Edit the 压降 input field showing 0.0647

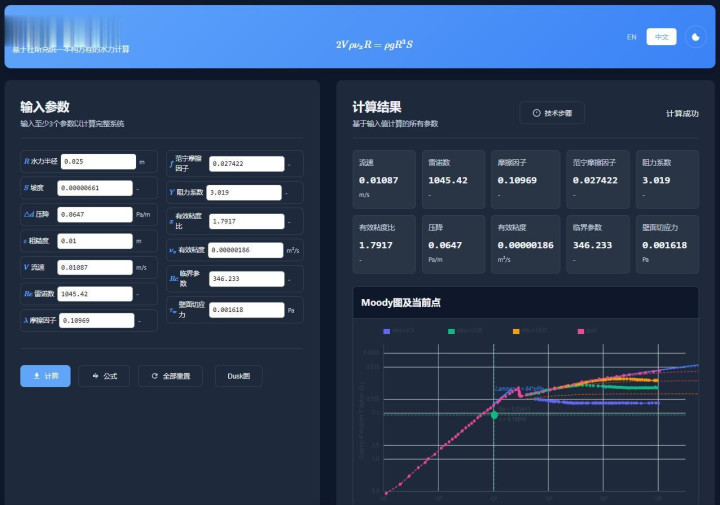tap(95, 214)
